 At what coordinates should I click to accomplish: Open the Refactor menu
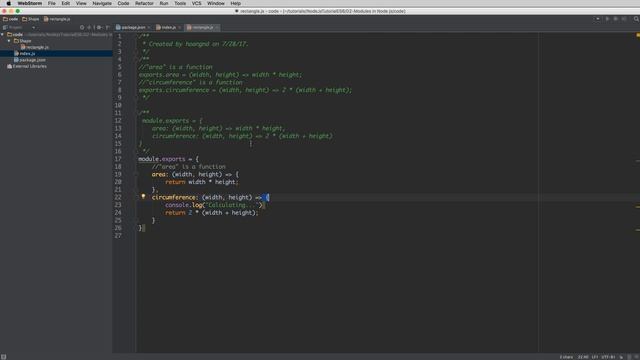pyautogui.click(x=144, y=3)
